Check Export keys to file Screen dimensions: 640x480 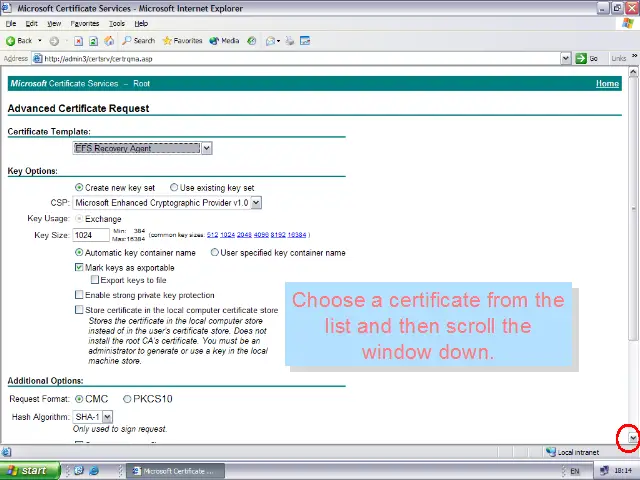95,280
